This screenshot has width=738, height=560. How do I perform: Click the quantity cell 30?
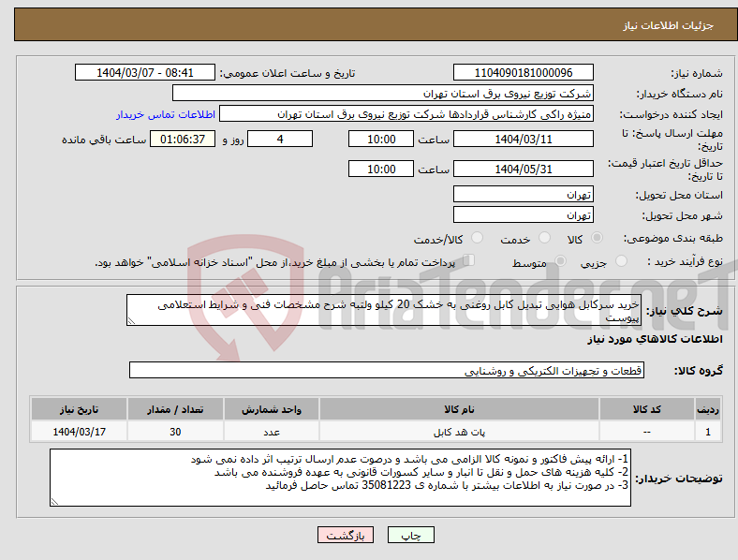175,432
